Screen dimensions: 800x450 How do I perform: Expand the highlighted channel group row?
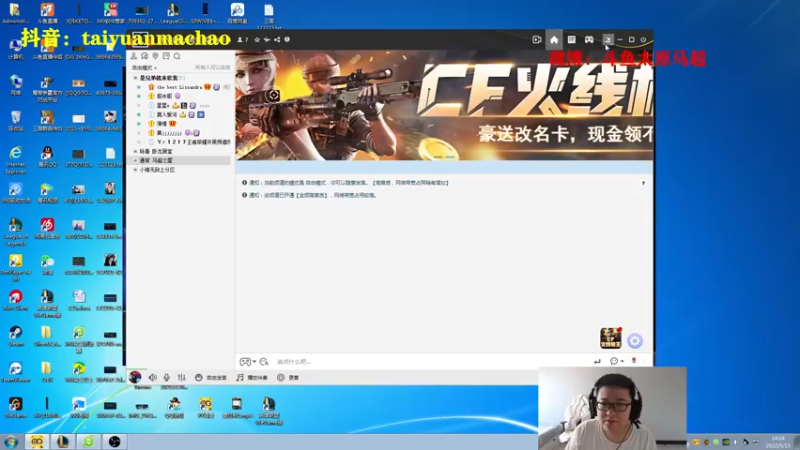tap(135, 160)
